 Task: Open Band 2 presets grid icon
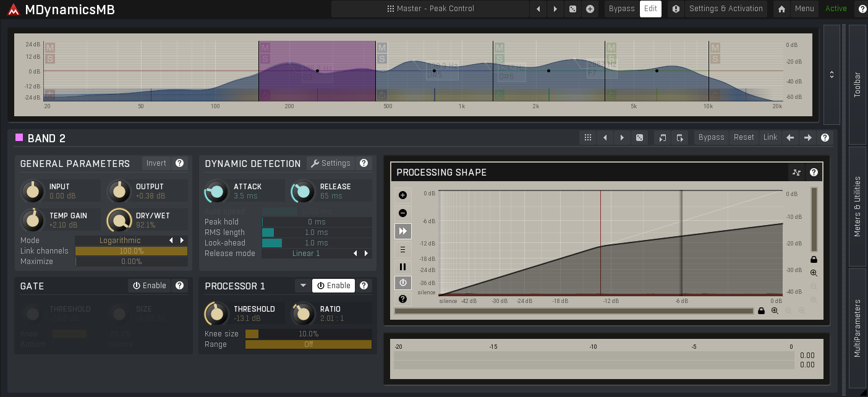pos(588,137)
